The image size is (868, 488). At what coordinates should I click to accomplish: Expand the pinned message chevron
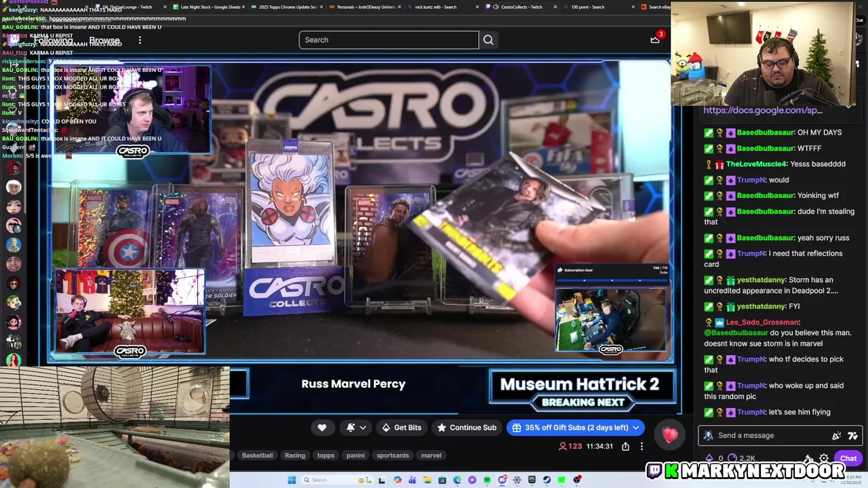point(848,106)
